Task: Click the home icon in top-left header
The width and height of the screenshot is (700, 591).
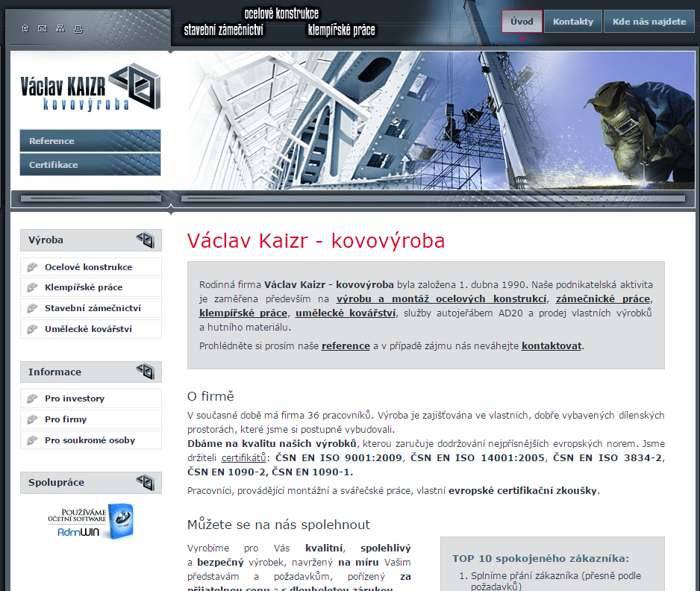Action: click(x=25, y=28)
